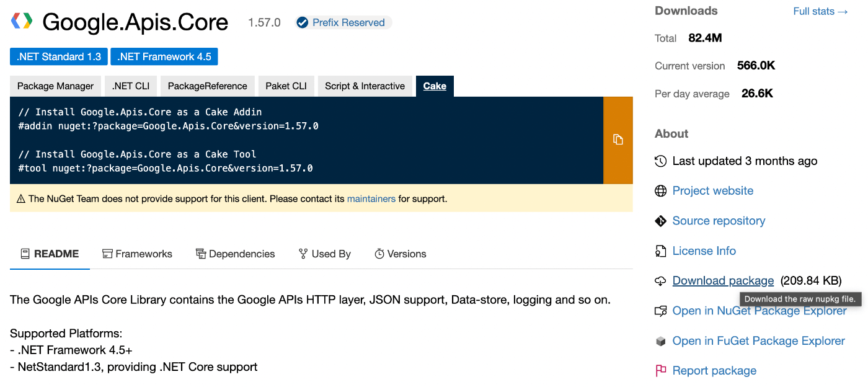
Task: Click the Google.Apis.Core package title
Action: pos(135,22)
